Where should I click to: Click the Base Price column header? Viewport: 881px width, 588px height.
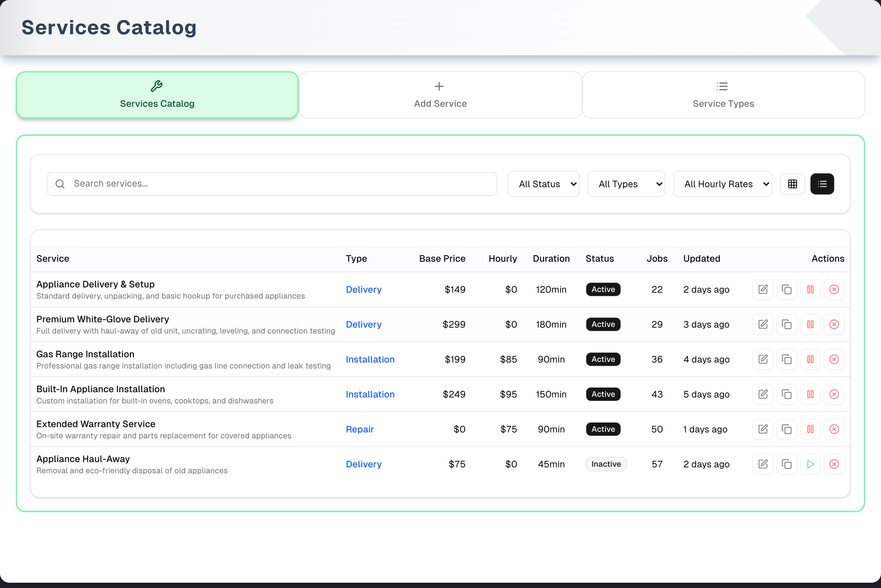[442, 258]
